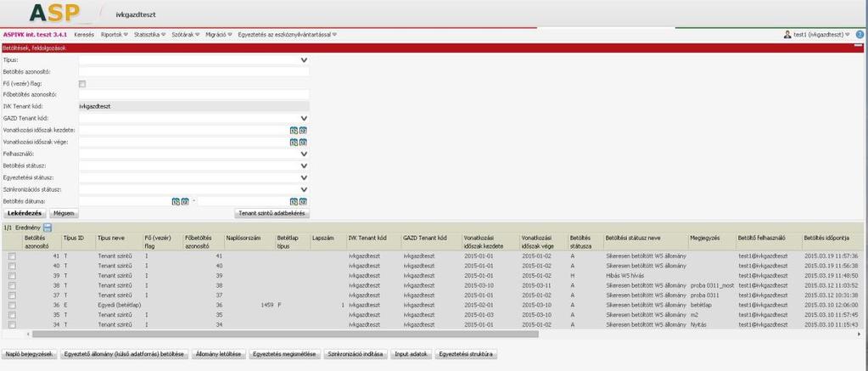Click second calendar icon of Vonatkozási időszak vége
The image size is (868, 371).
(x=303, y=143)
